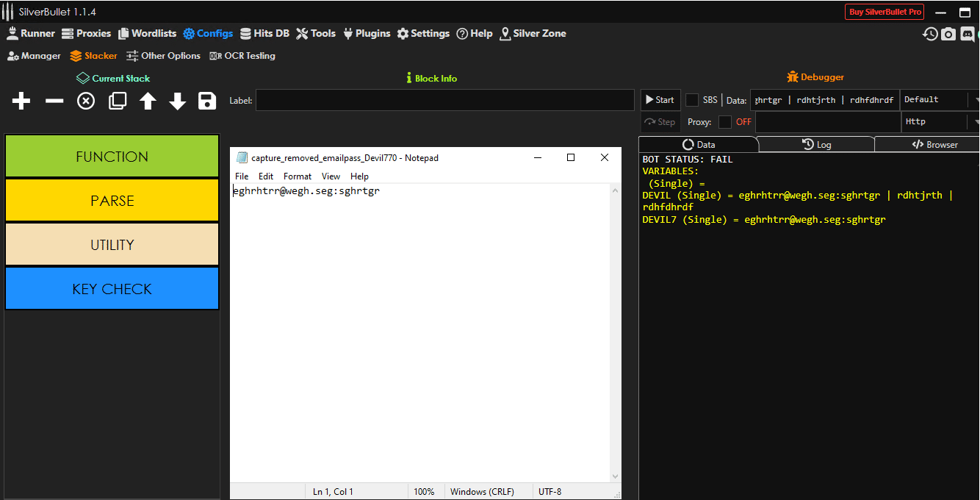Expand the Http proxy type dropdown
Image resolution: width=980 pixels, height=500 pixels.
[940, 122]
